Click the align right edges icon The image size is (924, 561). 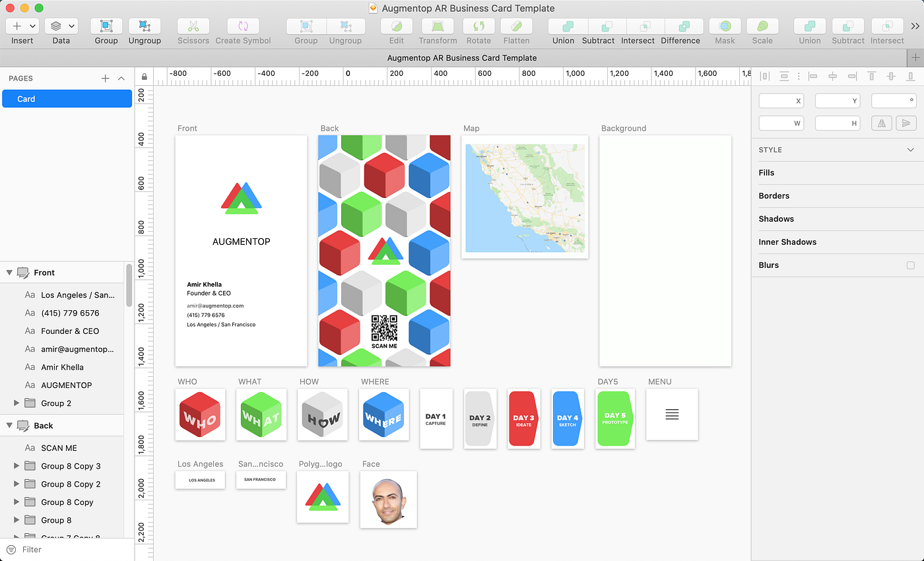click(x=852, y=77)
